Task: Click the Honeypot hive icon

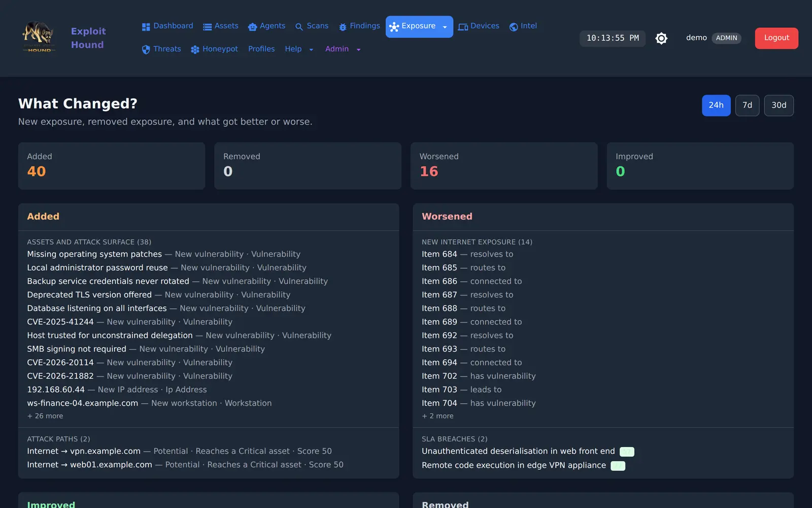Action: [195, 50]
